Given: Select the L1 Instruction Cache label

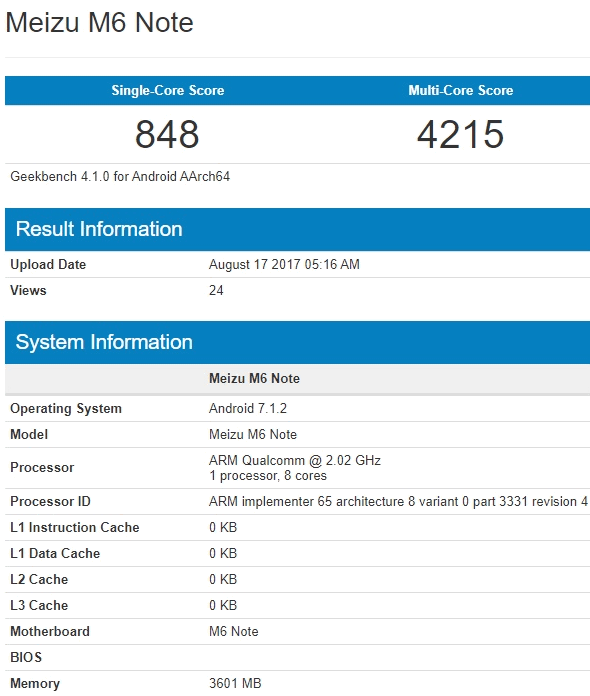Looking at the screenshot, I should pos(75,527).
